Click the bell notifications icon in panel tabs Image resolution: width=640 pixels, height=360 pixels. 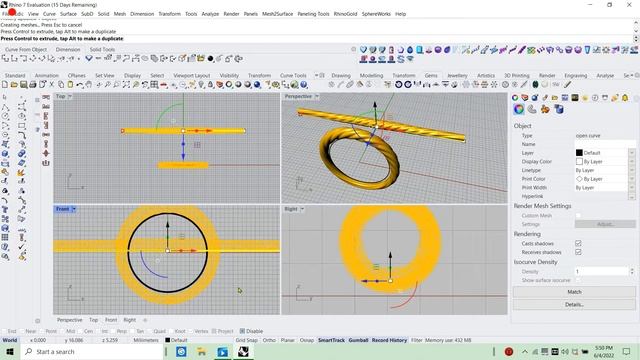(x=625, y=98)
